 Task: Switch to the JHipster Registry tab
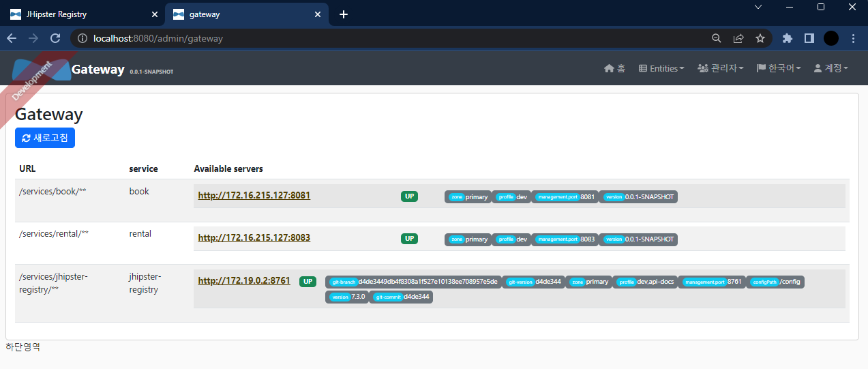(x=82, y=14)
